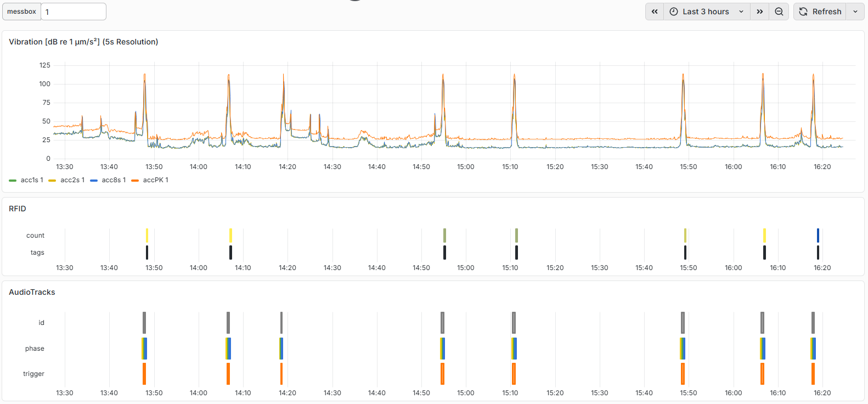Click the orange accPK legend color swatch

click(135, 181)
